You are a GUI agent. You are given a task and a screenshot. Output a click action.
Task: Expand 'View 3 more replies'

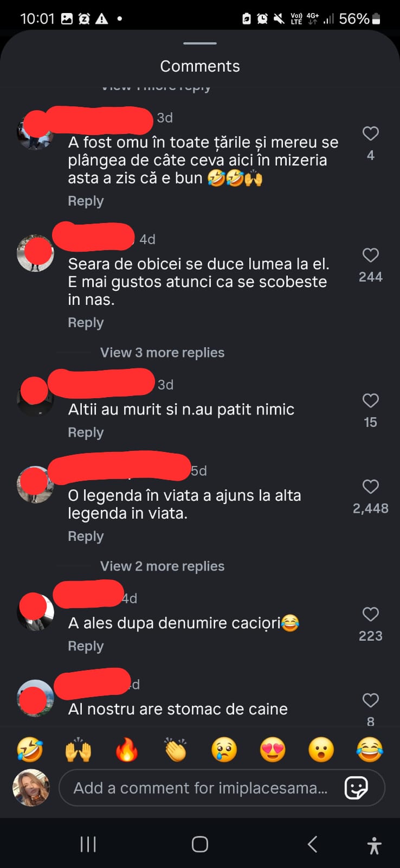(x=162, y=353)
